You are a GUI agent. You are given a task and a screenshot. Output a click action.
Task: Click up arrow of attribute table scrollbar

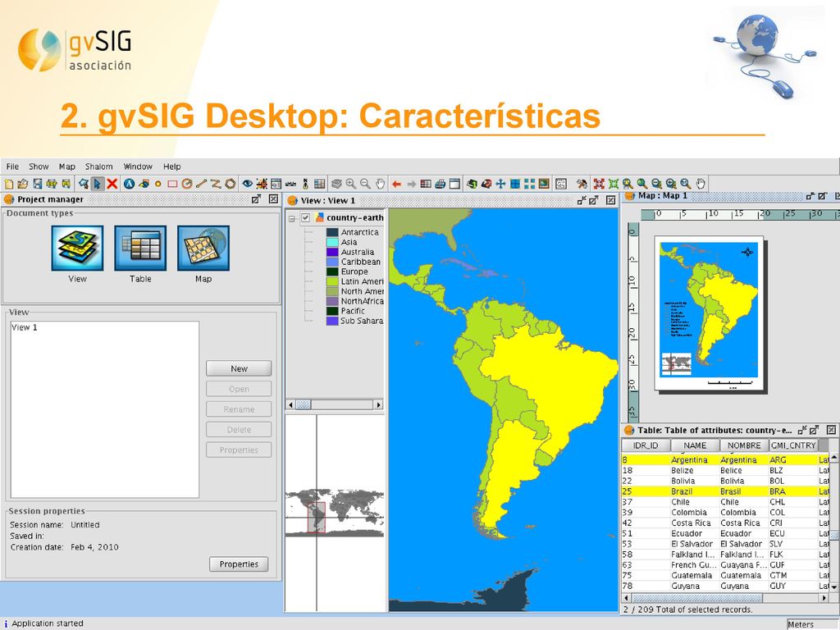pyautogui.click(x=834, y=457)
